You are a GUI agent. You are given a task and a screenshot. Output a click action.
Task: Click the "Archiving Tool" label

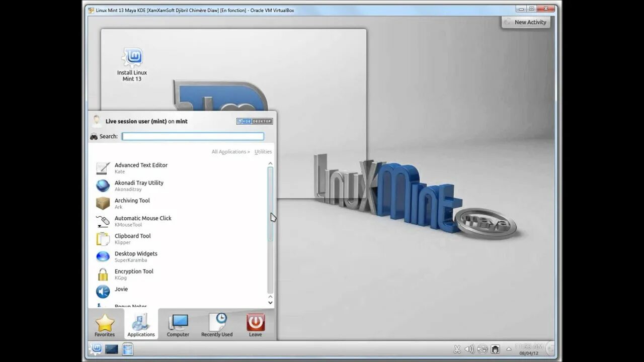132,201
